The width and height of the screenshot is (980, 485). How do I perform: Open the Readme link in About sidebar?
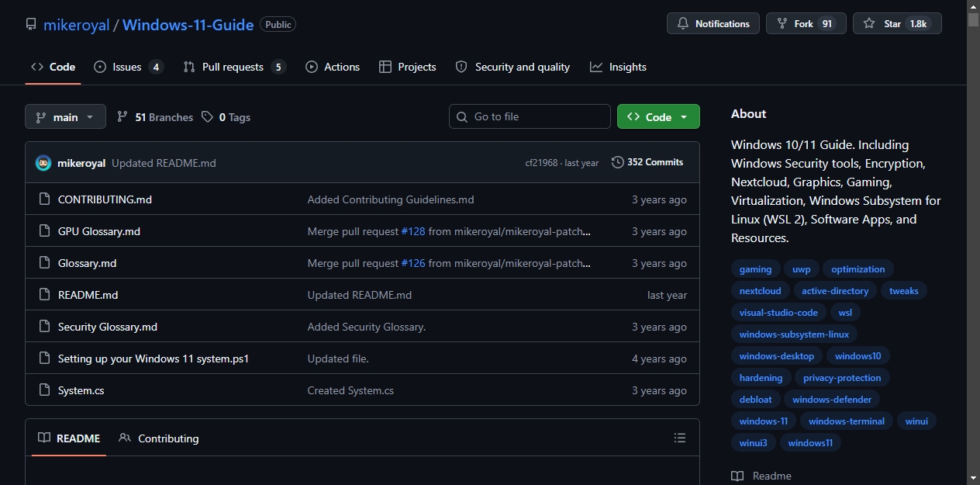point(761,476)
